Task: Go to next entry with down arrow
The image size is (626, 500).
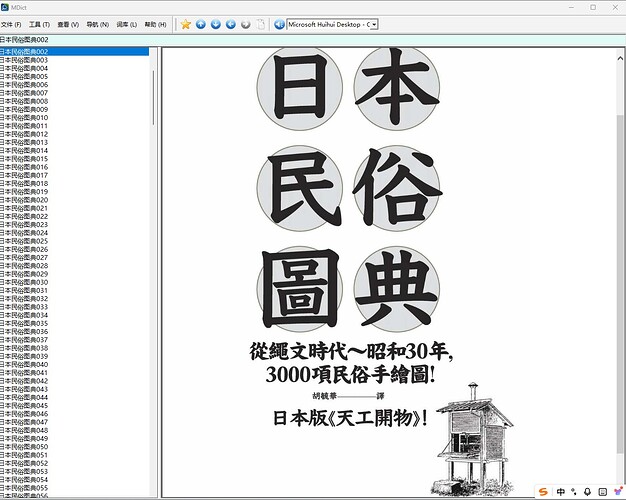Action: (x=216, y=24)
